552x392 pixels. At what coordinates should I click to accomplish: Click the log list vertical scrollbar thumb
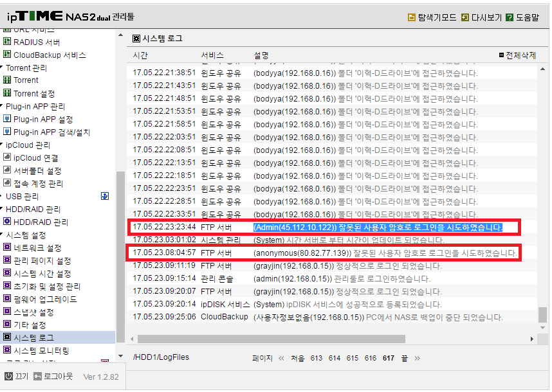(542, 315)
